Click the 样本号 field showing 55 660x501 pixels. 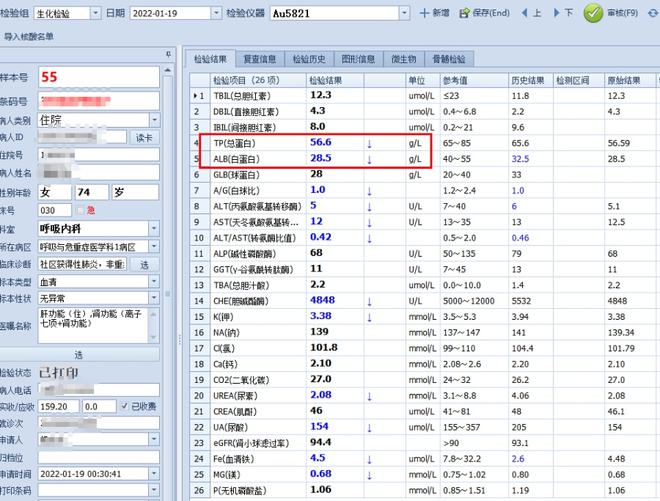pos(99,77)
